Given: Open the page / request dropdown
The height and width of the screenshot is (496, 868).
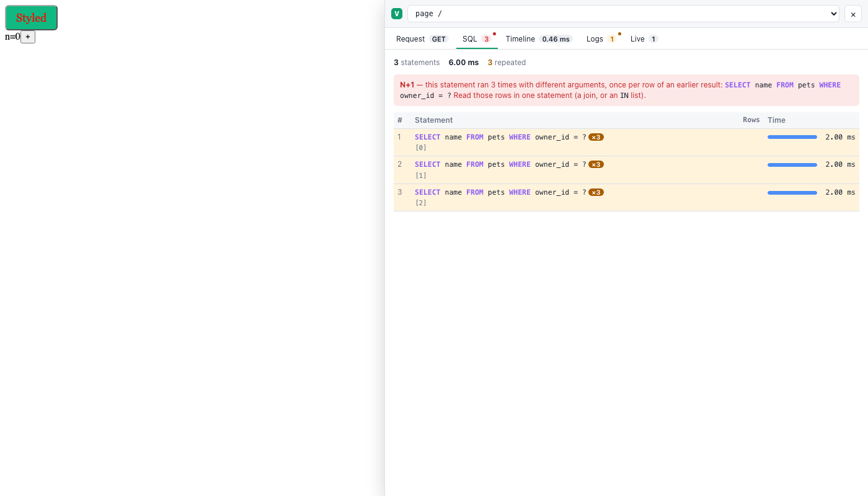Looking at the screenshot, I should [x=623, y=14].
